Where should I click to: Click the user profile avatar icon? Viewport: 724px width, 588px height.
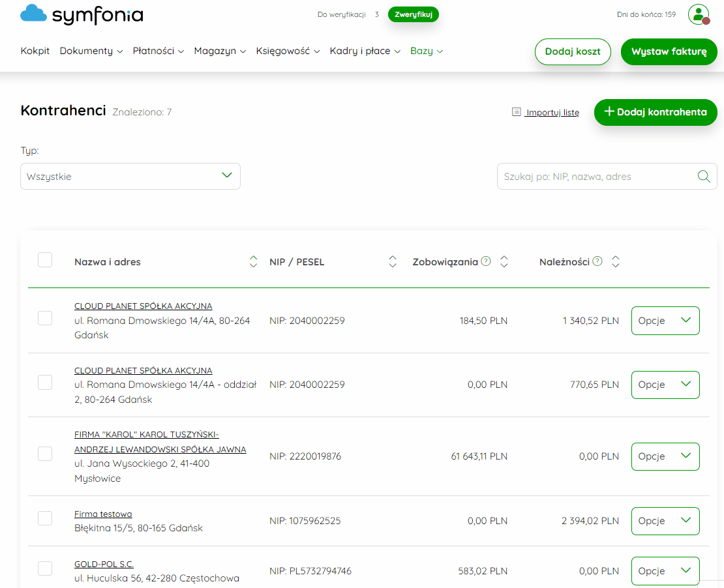699,14
